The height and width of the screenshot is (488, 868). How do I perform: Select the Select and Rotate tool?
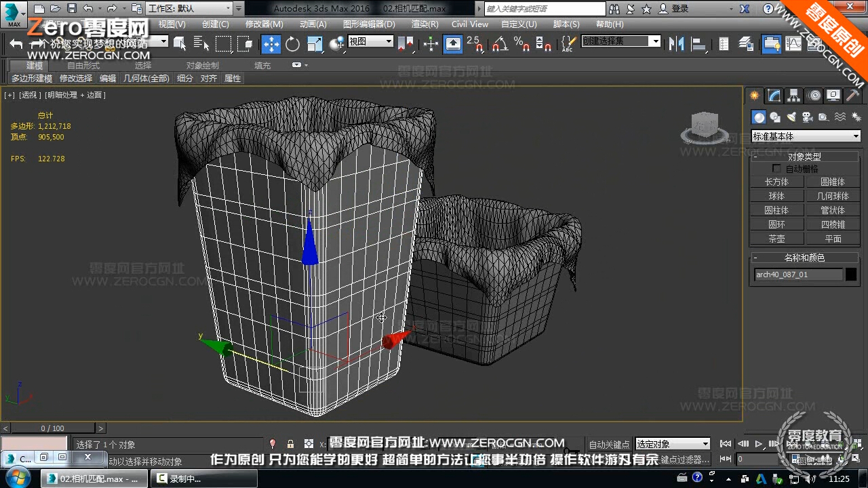tap(293, 44)
